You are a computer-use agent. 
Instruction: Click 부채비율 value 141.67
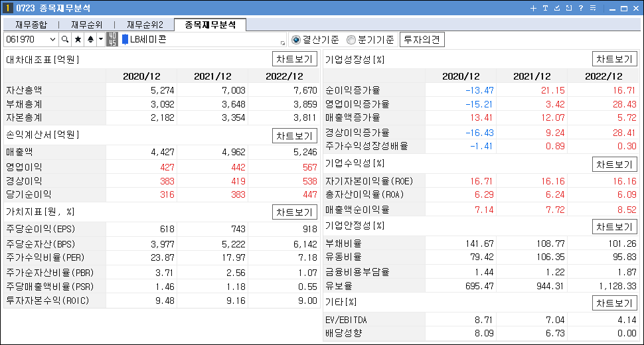[480, 243]
